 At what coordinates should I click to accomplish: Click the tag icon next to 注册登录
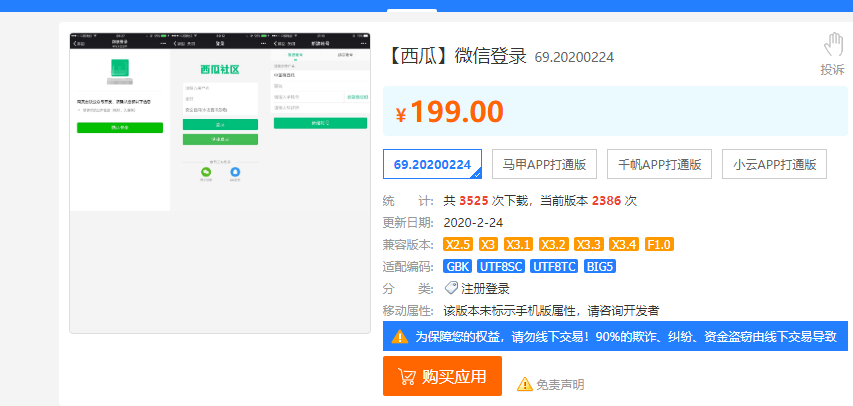451,288
